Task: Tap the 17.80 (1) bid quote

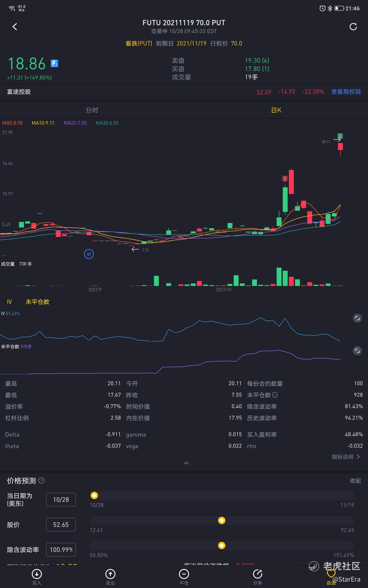Action: [x=257, y=69]
